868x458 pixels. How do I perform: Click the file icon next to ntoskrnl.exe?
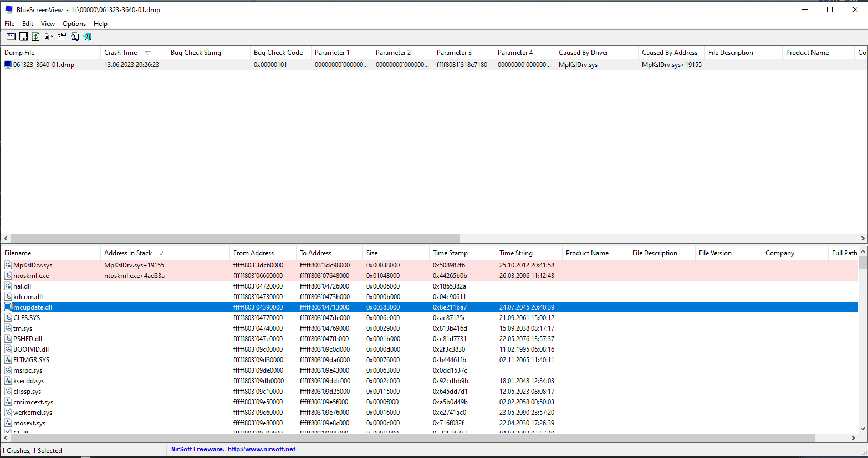tap(8, 276)
